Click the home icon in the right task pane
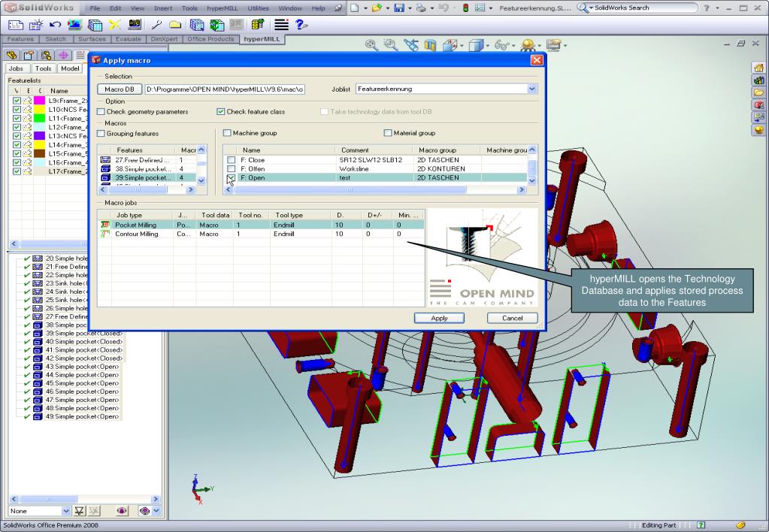 758,68
